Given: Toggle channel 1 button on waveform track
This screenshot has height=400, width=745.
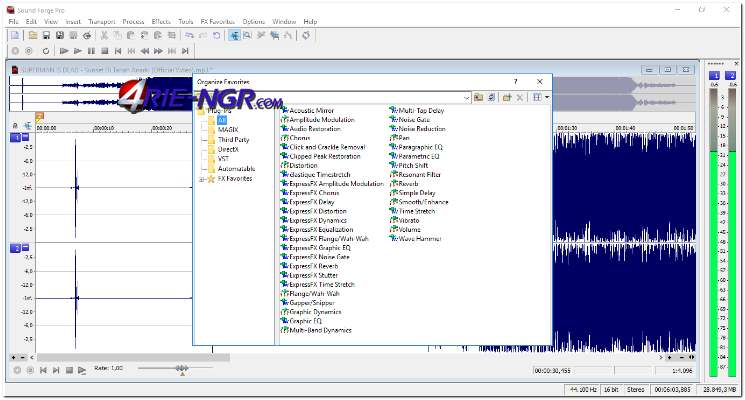Looking at the screenshot, I should [x=16, y=138].
